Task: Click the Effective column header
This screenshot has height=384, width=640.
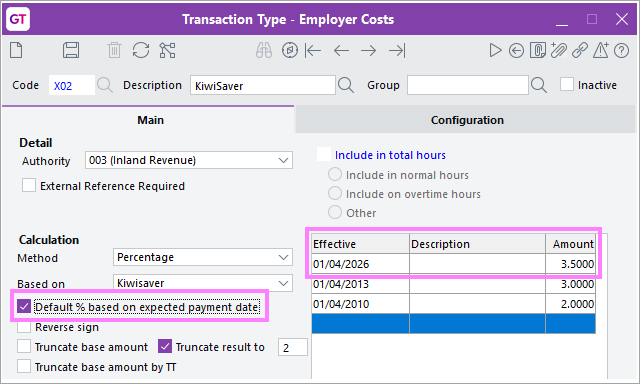Action: [360, 244]
